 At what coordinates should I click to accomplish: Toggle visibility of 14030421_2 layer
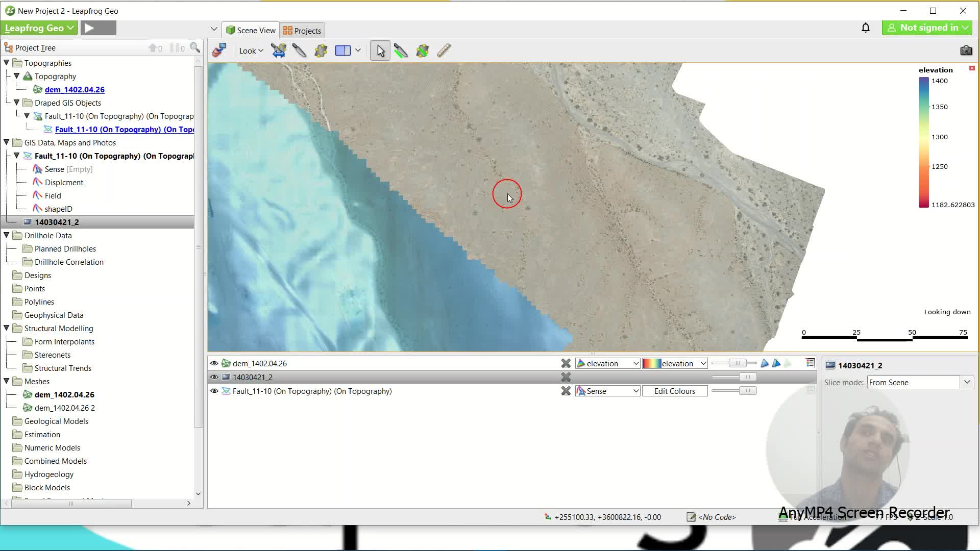pos(214,377)
